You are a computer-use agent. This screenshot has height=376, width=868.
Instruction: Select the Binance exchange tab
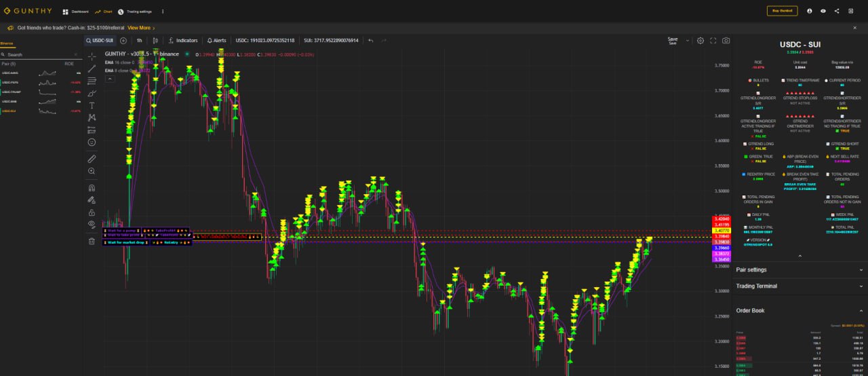[7, 43]
